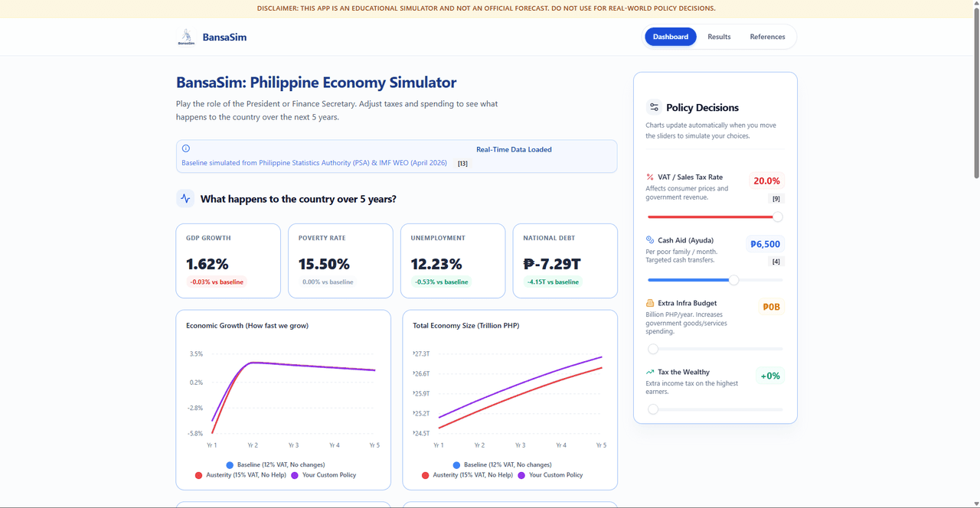
Task: Toggle Your Custom Policy legend in Total Economy chart
Action: 550,475
